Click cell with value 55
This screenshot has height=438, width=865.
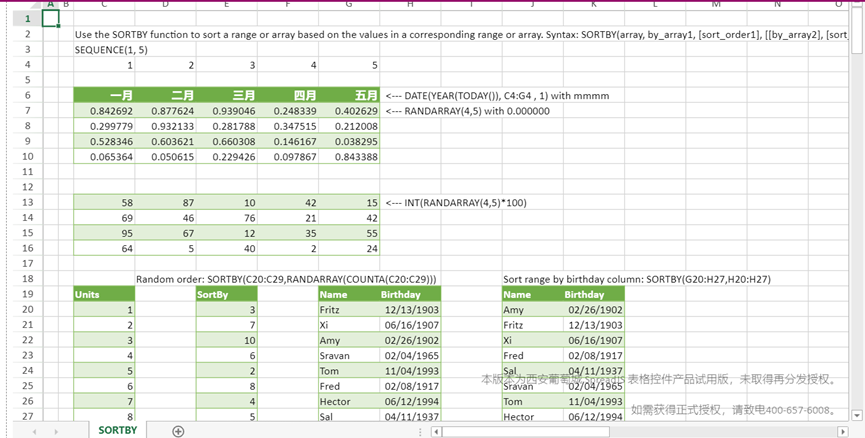tap(349, 233)
